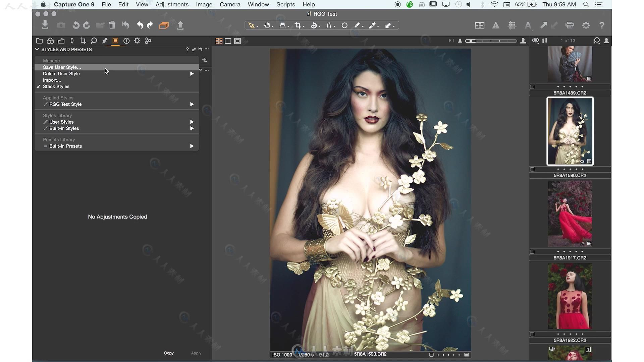Click the Print icon
The width and height of the screenshot is (644, 362).
click(570, 25)
